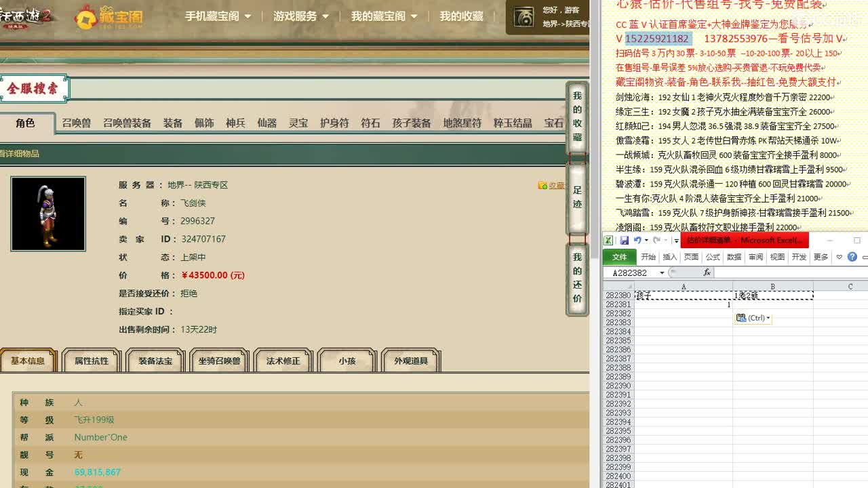Click the Excel save icon

pyautogui.click(x=625, y=240)
